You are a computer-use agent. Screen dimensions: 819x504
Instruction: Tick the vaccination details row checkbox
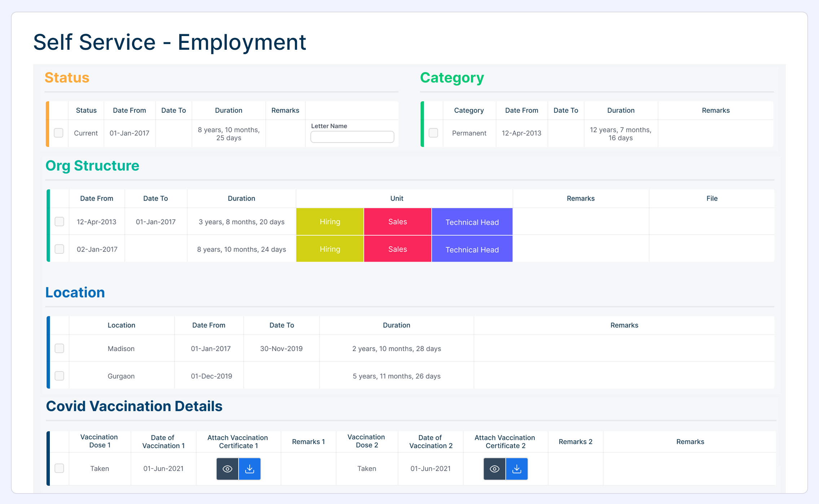[59, 468]
